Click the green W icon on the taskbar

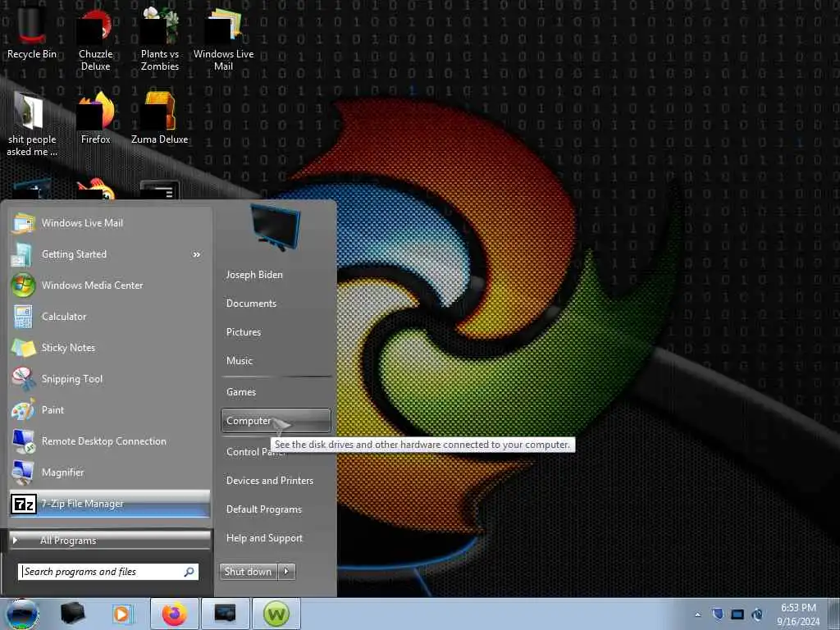tap(276, 614)
